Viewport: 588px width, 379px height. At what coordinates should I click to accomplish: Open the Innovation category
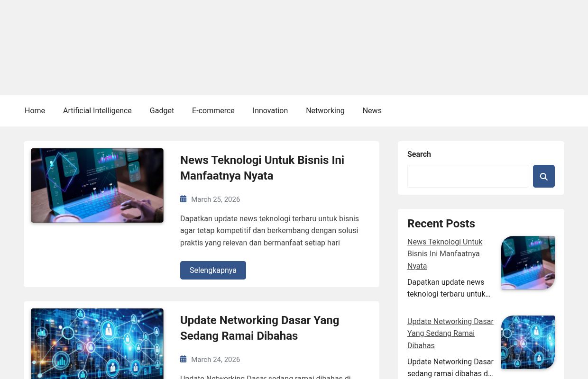click(x=270, y=110)
